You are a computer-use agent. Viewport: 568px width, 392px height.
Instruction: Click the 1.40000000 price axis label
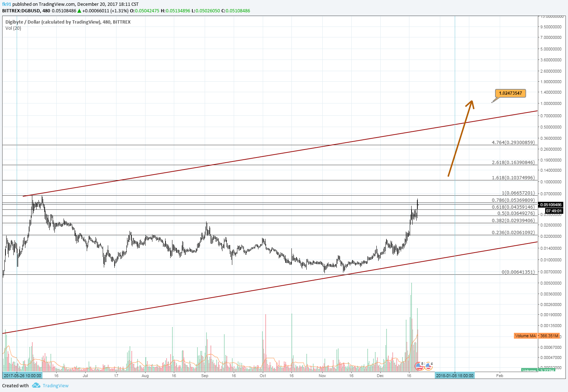pos(551,93)
